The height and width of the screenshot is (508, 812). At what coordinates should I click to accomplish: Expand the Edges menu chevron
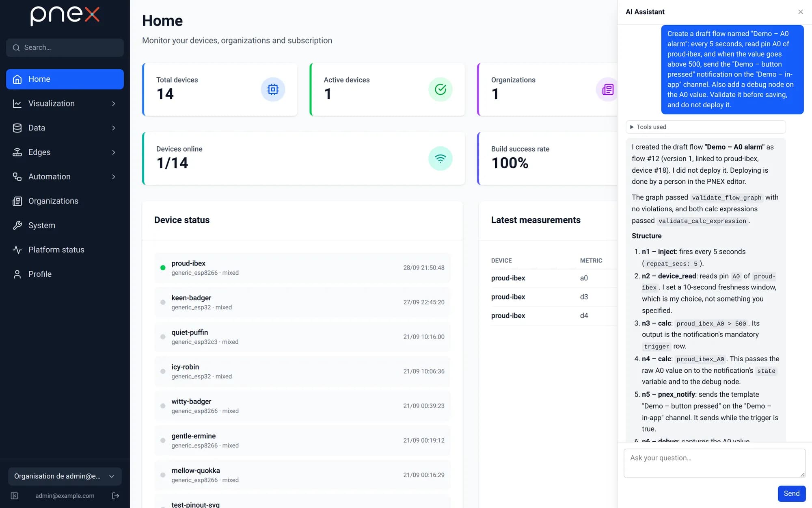[114, 152]
